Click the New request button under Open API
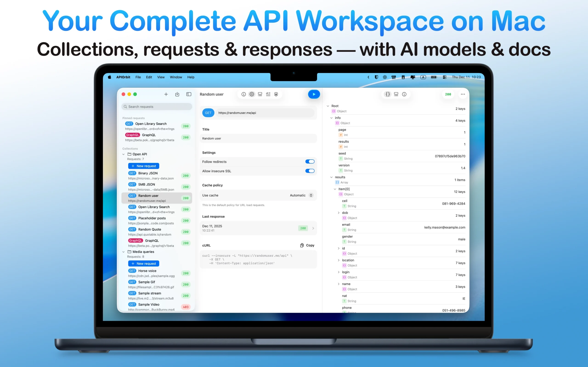 point(144,166)
